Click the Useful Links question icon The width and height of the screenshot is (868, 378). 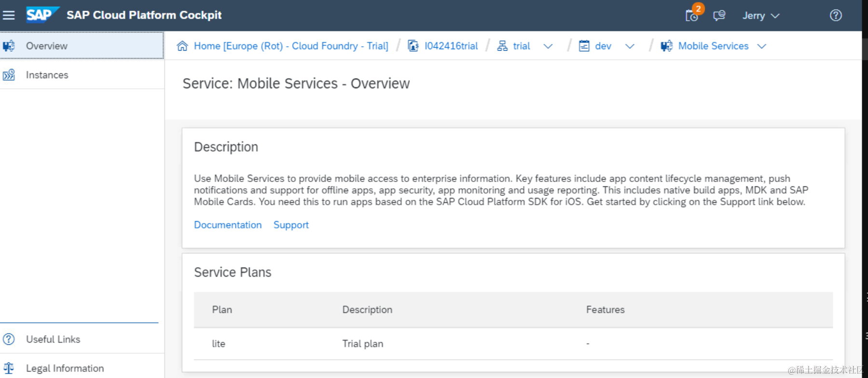click(x=9, y=339)
